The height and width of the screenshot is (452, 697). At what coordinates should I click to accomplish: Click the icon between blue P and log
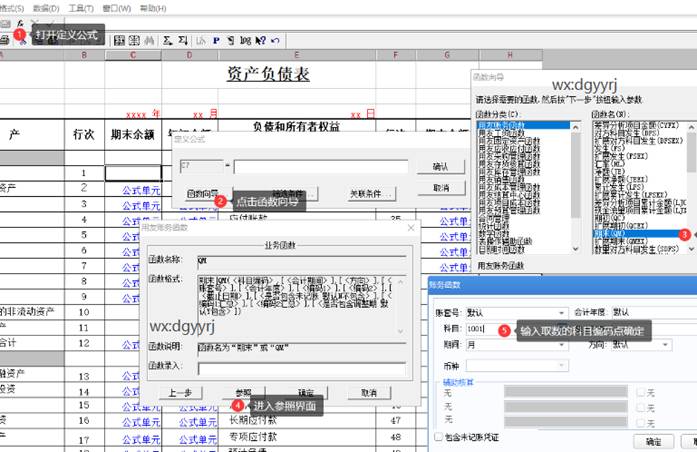230,40
